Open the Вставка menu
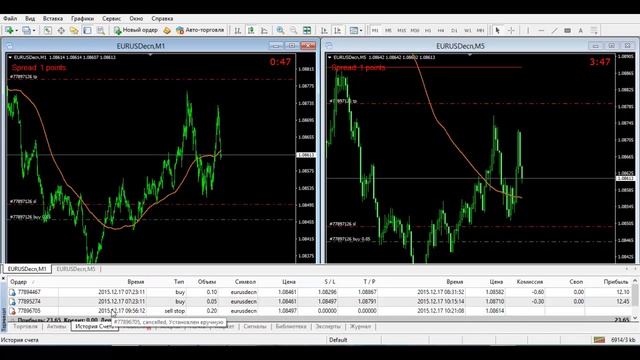The image size is (640, 360). coord(53,18)
